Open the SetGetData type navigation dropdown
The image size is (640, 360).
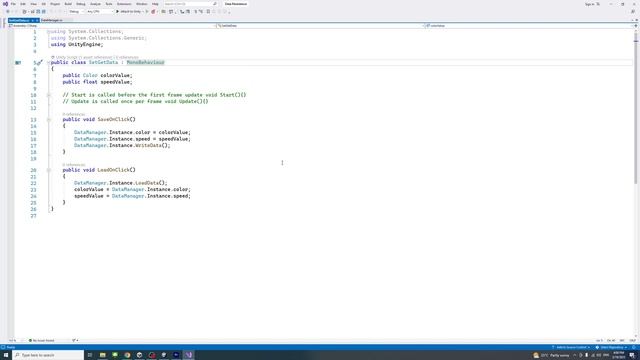(x=320, y=26)
